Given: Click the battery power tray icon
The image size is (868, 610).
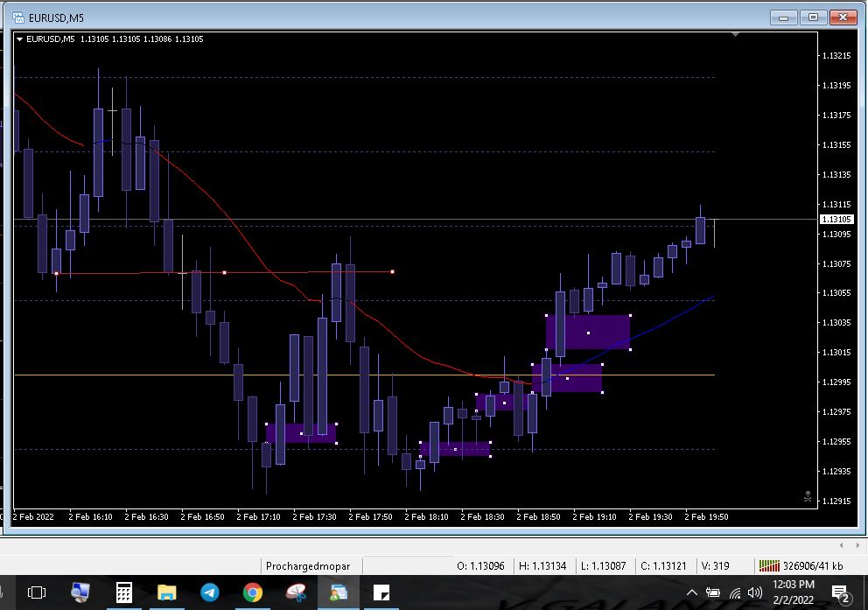Looking at the screenshot, I should (x=713, y=592).
